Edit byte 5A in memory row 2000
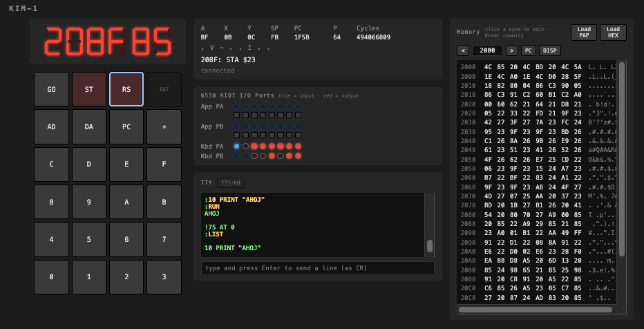Image resolution: width=644 pixels, height=329 pixels. (578, 67)
